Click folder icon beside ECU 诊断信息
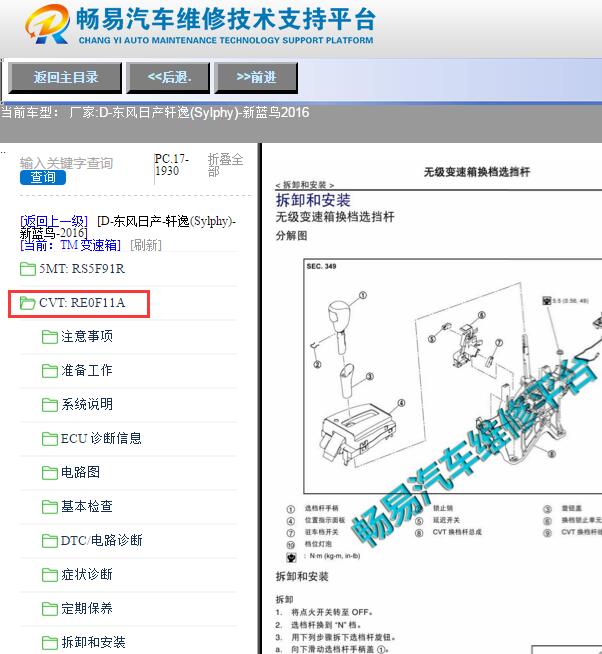 click(x=50, y=439)
